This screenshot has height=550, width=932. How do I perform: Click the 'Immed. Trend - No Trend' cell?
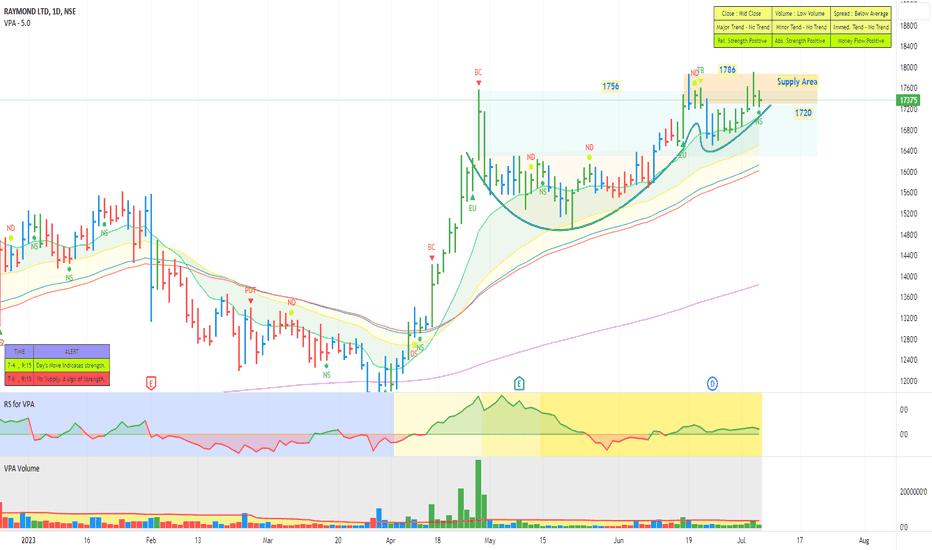tap(861, 27)
